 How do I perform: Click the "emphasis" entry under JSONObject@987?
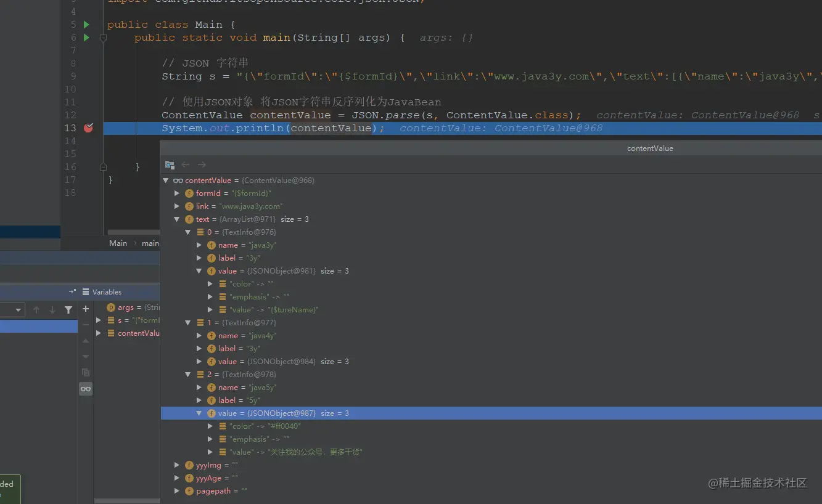point(491,439)
